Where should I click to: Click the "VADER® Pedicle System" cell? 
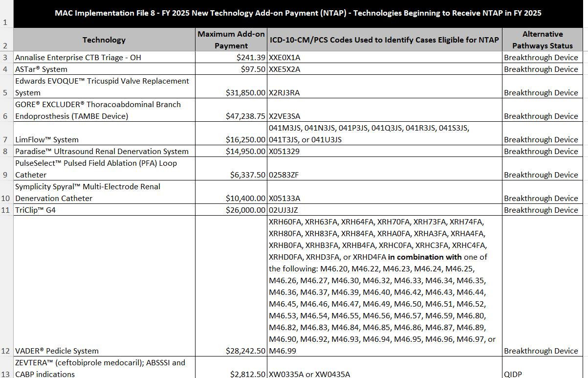click(104, 286)
